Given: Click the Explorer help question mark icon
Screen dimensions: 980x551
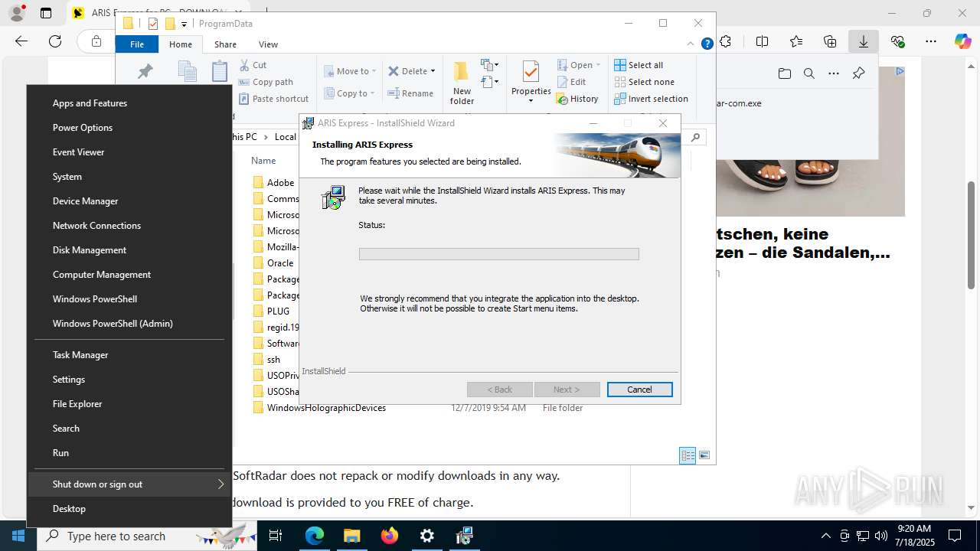Looking at the screenshot, I should click(707, 44).
